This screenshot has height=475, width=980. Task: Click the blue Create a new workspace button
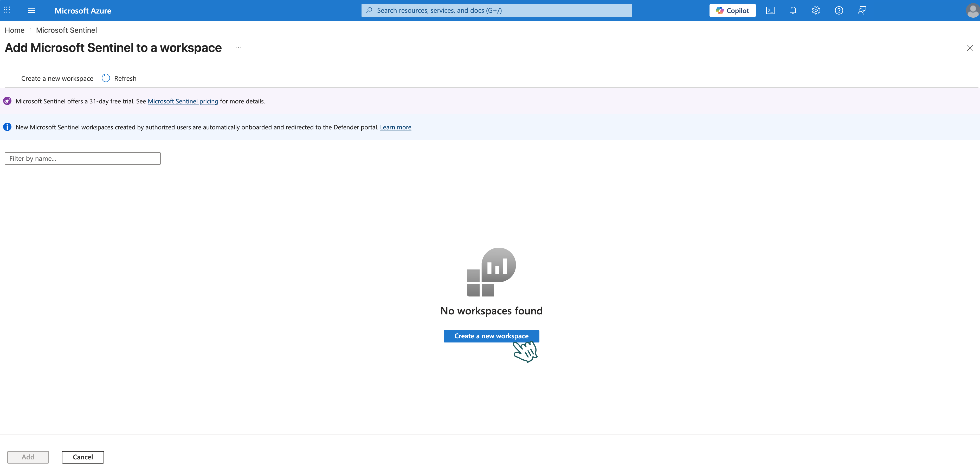coord(491,336)
